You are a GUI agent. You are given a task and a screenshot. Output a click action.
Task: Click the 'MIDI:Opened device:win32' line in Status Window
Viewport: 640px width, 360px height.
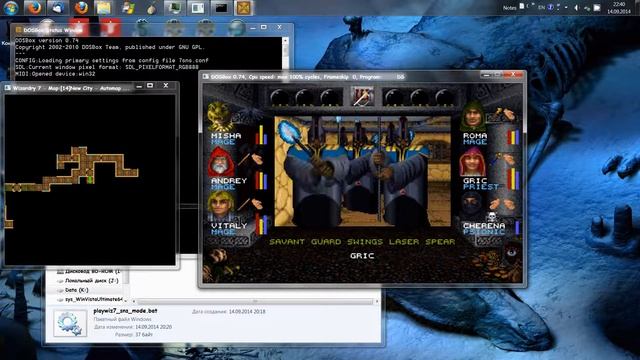55,74
